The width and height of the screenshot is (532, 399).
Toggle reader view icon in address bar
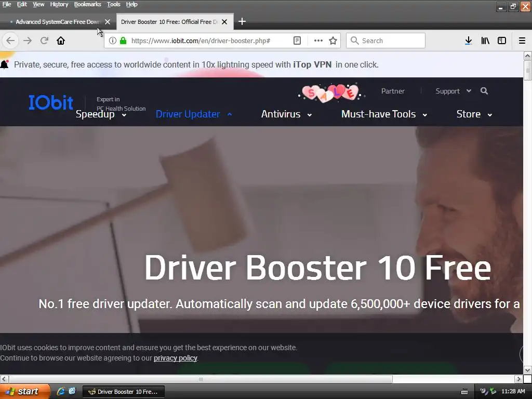coord(297,41)
